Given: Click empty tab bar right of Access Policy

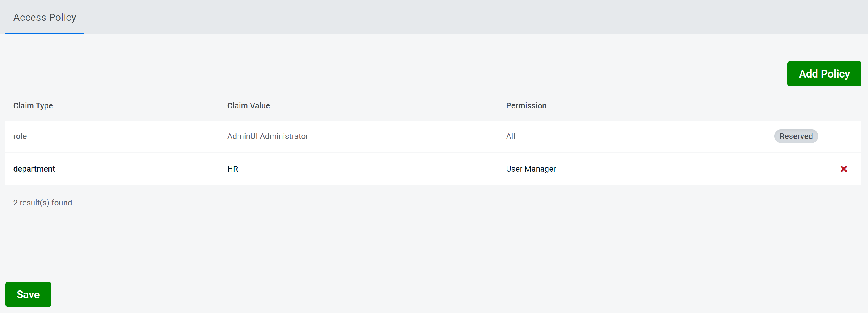Looking at the screenshot, I should 472,17.
